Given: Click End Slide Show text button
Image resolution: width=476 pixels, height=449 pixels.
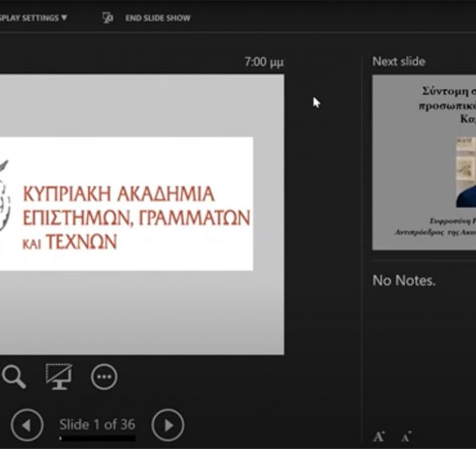Looking at the screenshot, I should pos(158,18).
